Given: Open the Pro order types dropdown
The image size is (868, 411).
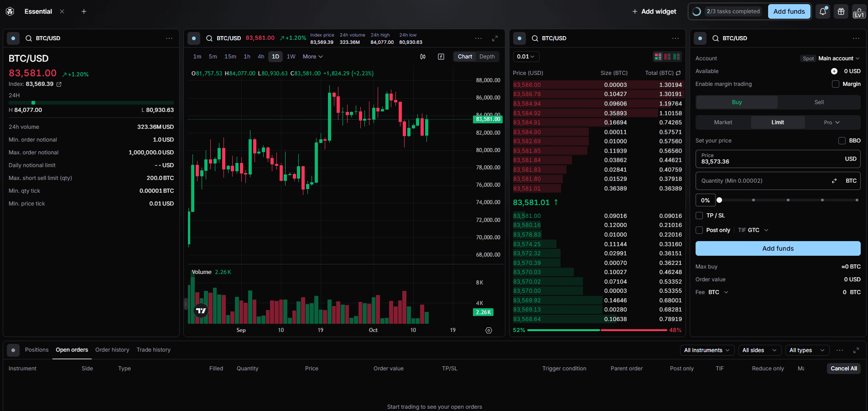Looking at the screenshot, I should tap(832, 122).
